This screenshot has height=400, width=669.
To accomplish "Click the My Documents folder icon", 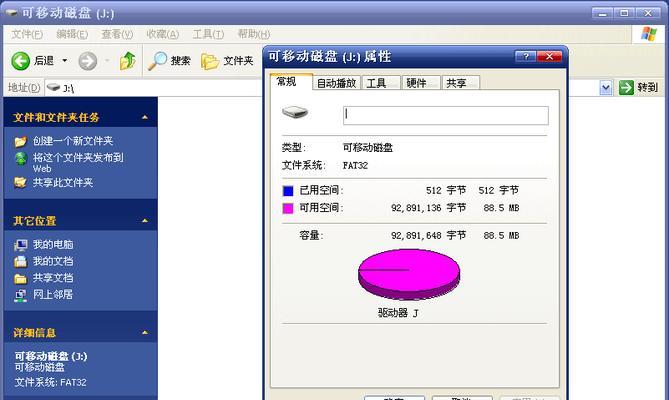I will point(20,261).
